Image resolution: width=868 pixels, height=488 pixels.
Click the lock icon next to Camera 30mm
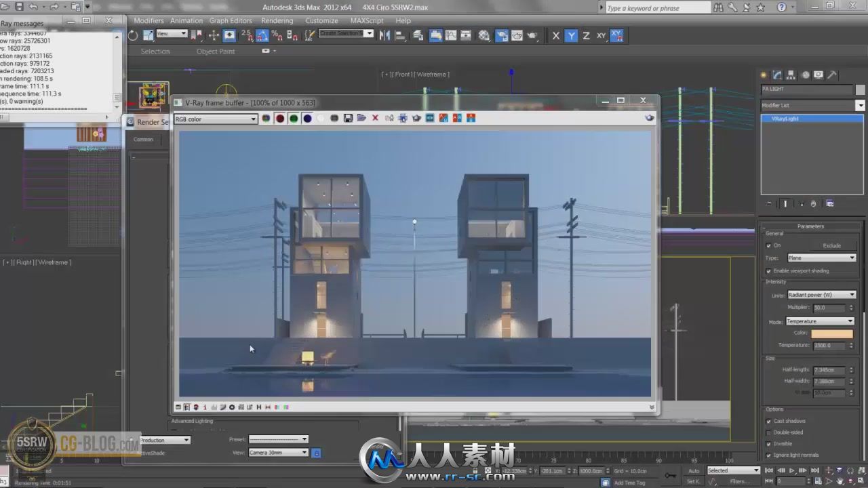(316, 453)
